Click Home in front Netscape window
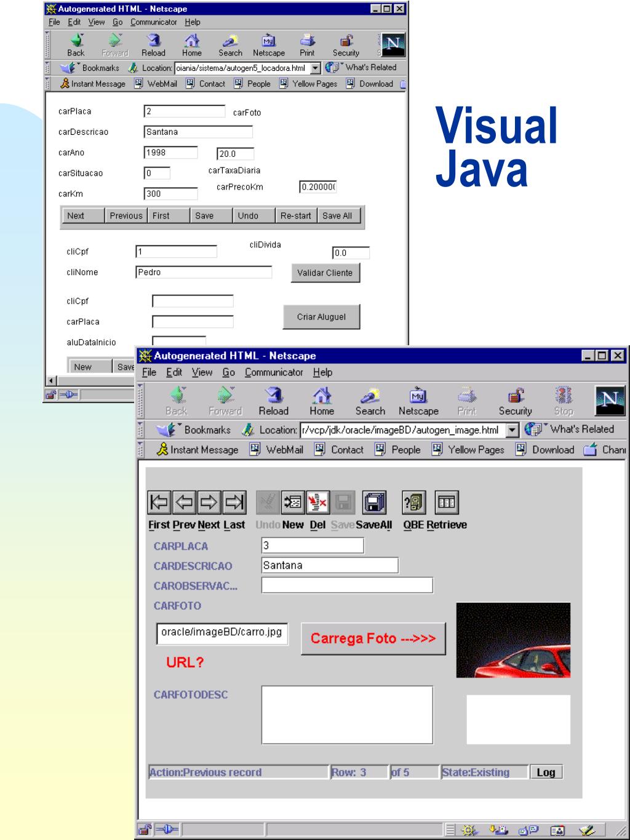The image size is (630, 840). click(322, 401)
